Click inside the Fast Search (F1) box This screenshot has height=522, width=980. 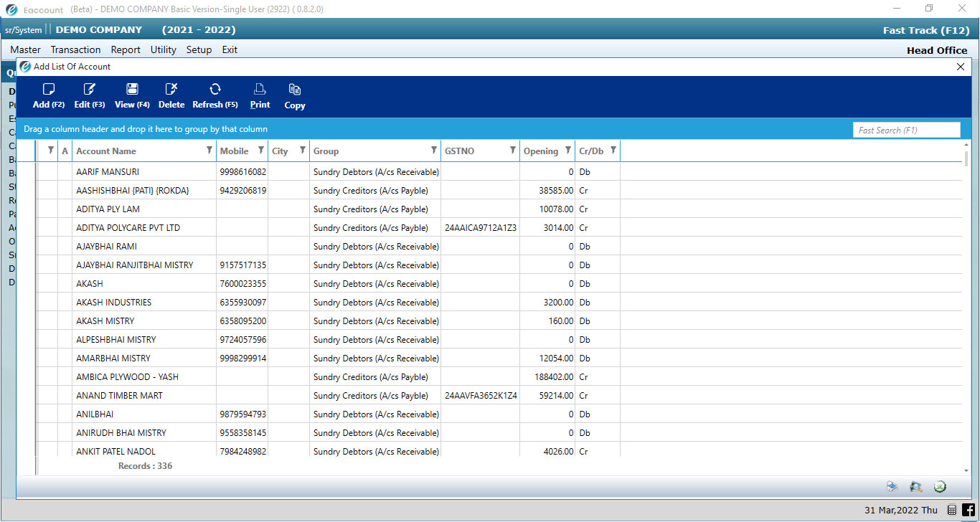point(906,130)
